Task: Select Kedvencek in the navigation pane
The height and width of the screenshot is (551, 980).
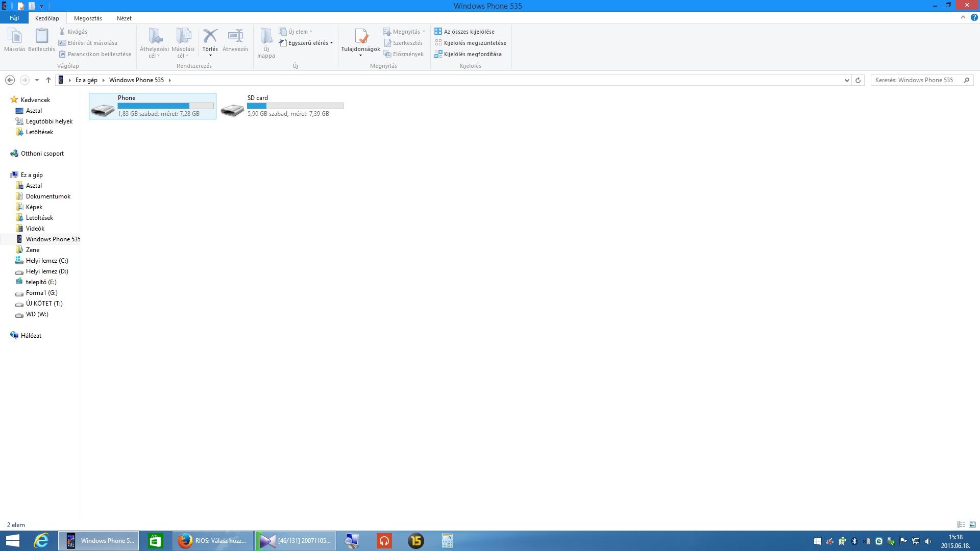Action: click(35, 100)
